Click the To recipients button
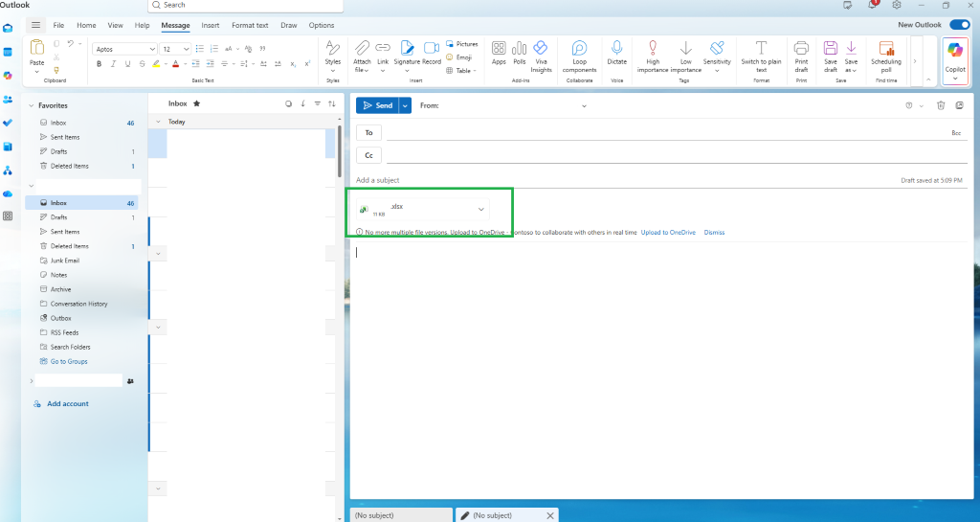This screenshot has height=522, width=980. [x=368, y=132]
